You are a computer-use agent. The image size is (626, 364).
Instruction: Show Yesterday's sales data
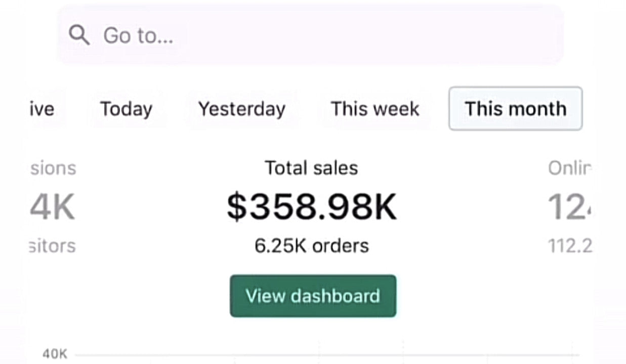(x=241, y=109)
